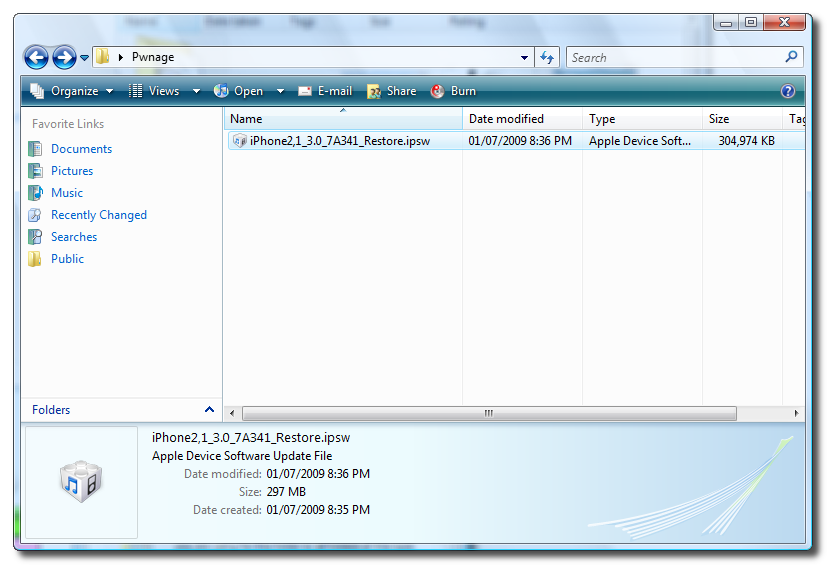
Task: Click the 01/07/2009 8:36 PM date cell
Action: (520, 141)
